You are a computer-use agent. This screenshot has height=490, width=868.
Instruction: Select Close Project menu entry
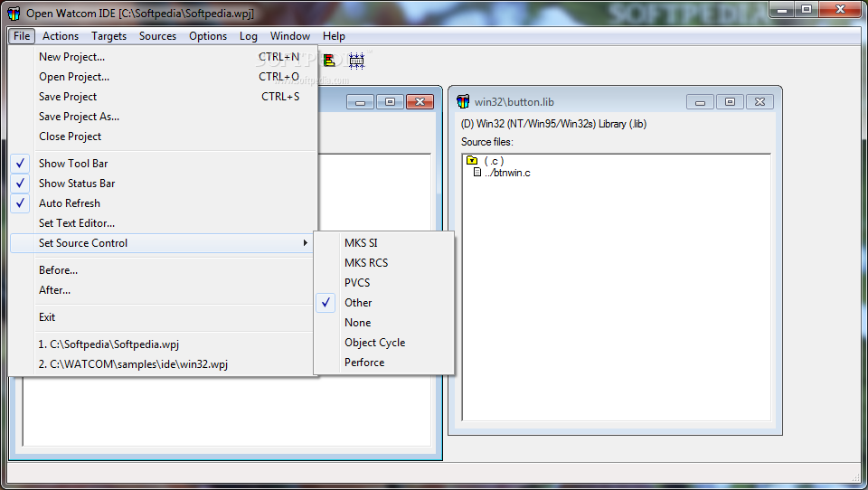(x=164, y=137)
